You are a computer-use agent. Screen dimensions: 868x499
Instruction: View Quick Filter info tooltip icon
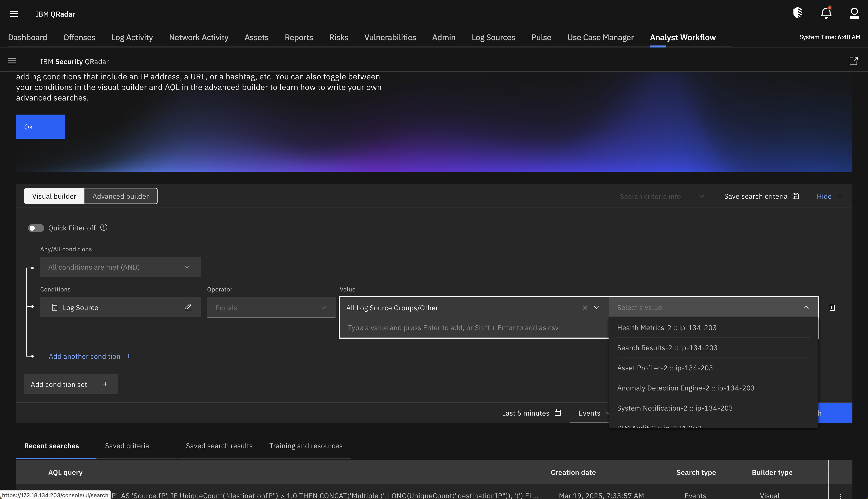tap(104, 227)
